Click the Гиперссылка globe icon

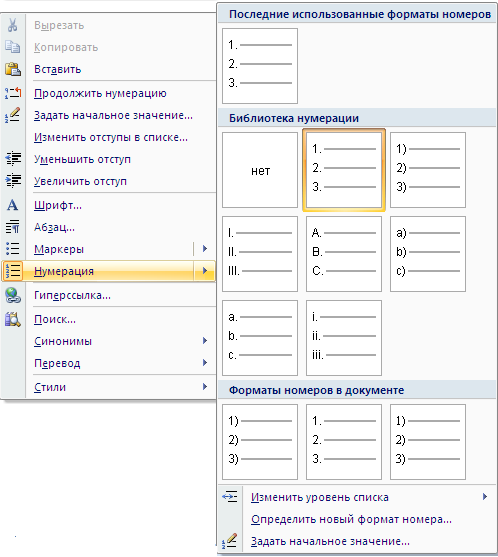(13, 295)
